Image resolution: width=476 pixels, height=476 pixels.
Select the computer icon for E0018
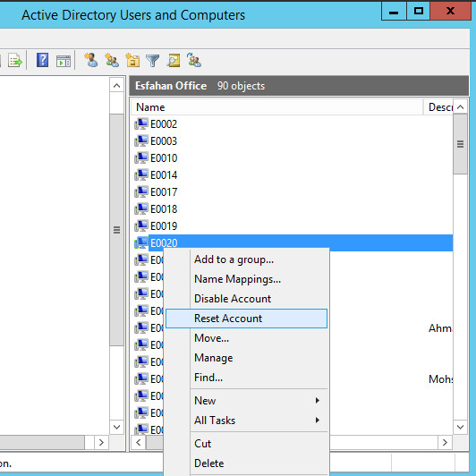click(x=141, y=208)
